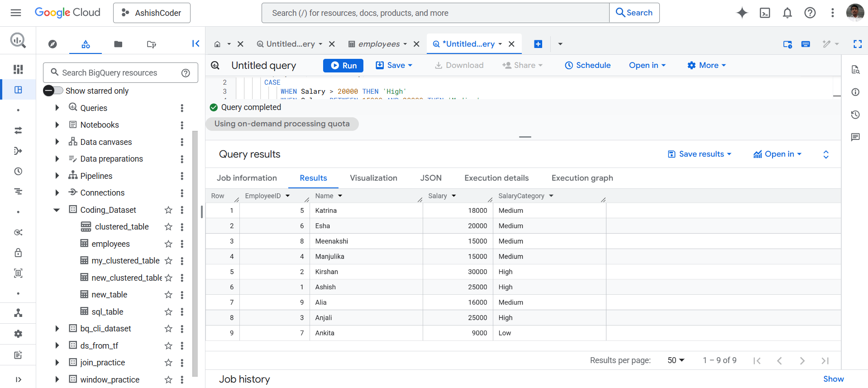The image size is (868, 388).
Task: Run the query
Action: point(343,65)
